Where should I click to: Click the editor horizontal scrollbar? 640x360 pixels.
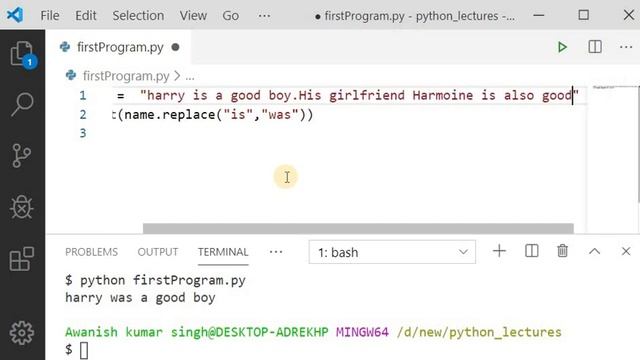pyautogui.click(x=358, y=228)
